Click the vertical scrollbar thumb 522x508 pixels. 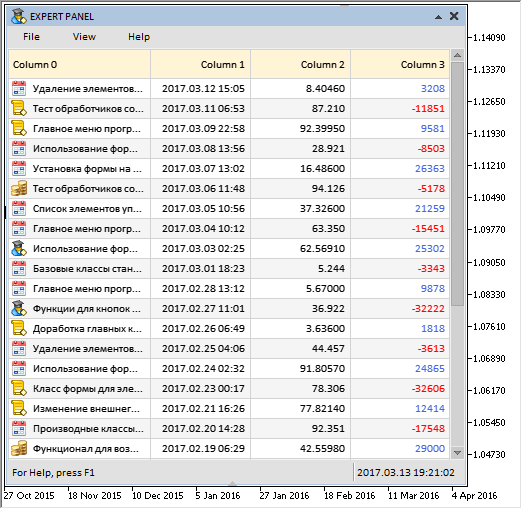457,184
